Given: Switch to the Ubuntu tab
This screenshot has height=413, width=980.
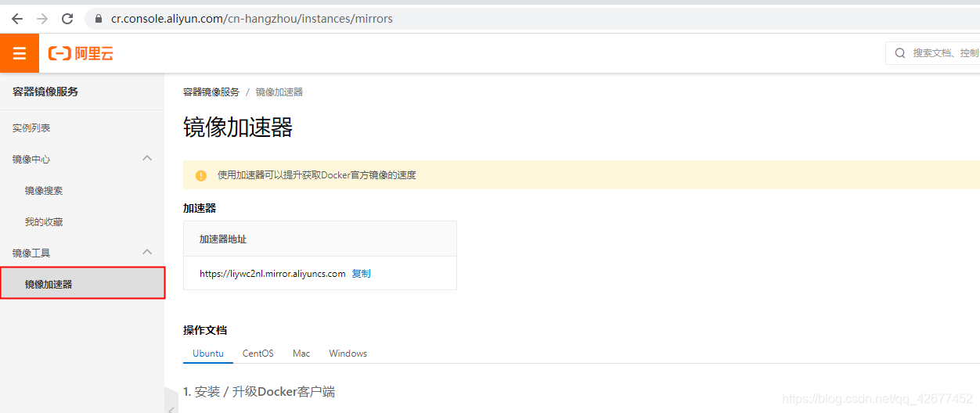Looking at the screenshot, I should 208,354.
